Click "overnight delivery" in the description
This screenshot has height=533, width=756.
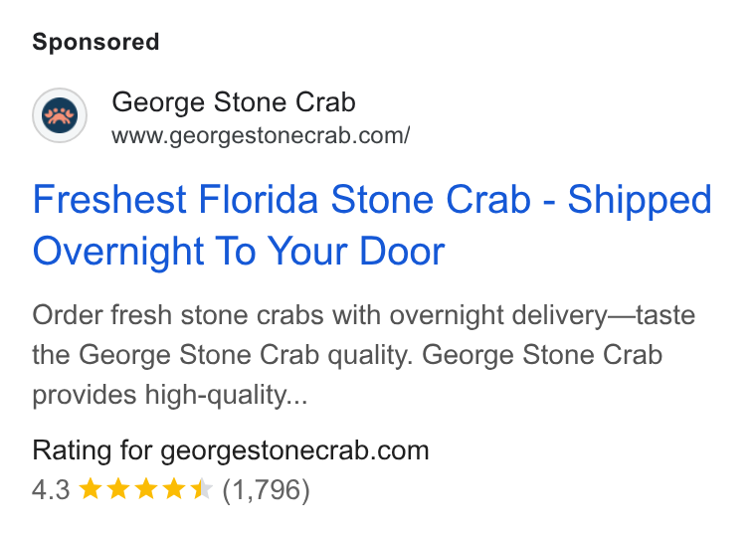(x=498, y=315)
